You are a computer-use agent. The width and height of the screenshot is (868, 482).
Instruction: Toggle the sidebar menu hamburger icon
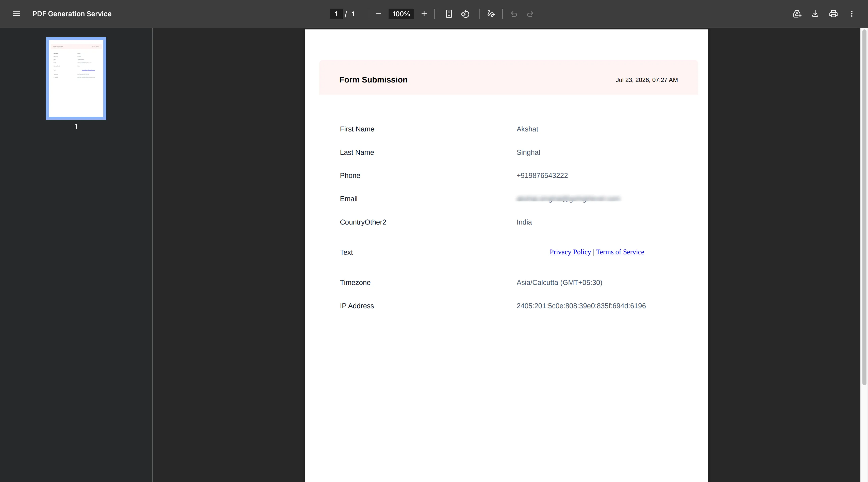[x=16, y=14]
